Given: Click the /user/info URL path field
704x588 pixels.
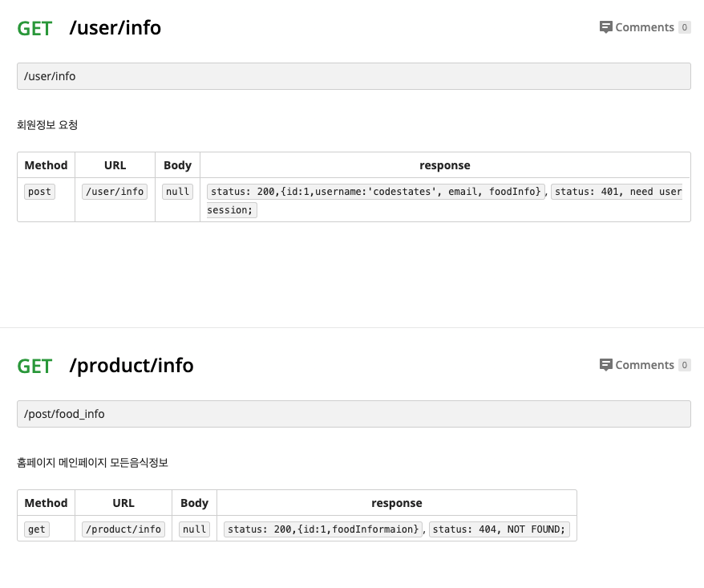Looking at the screenshot, I should point(353,75).
